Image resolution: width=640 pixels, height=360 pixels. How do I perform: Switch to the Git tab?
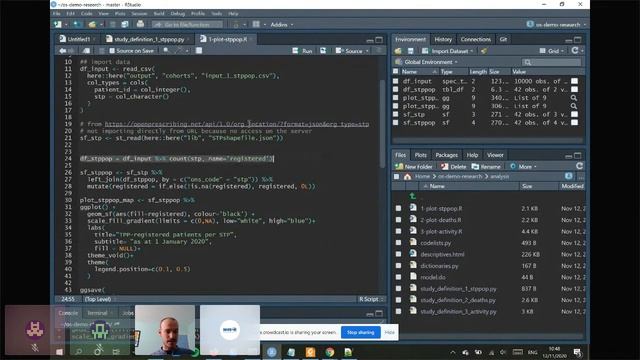click(x=503, y=39)
